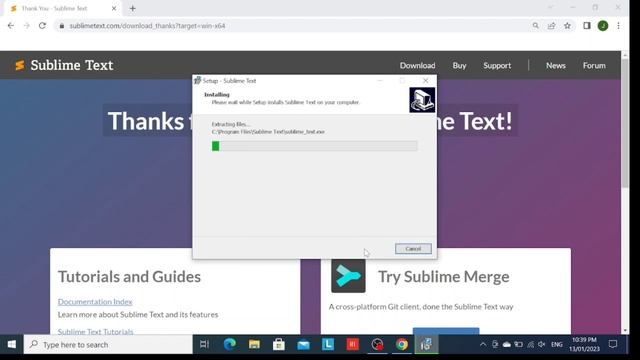
Task: Reload the Sublime Text page
Action: point(42,26)
